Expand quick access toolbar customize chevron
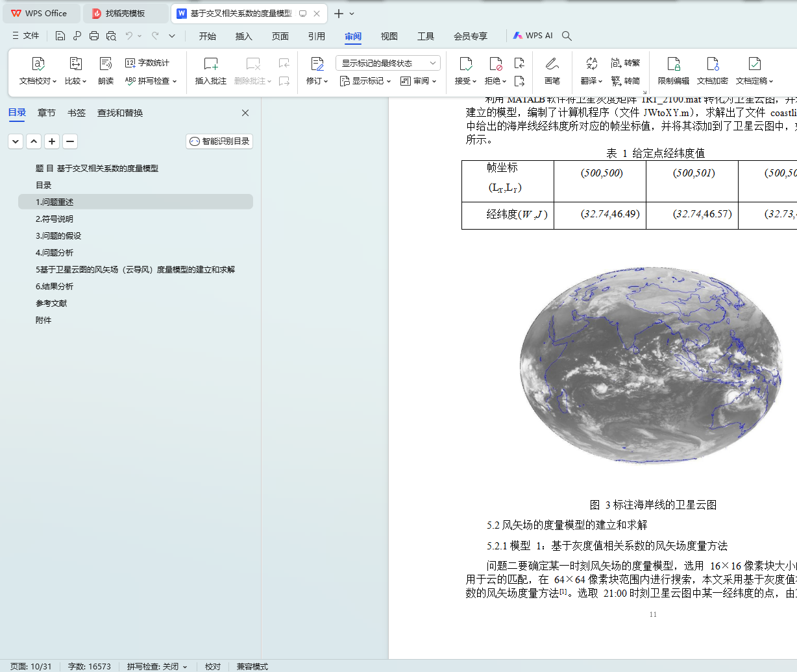Image resolution: width=797 pixels, height=672 pixels. coord(172,36)
